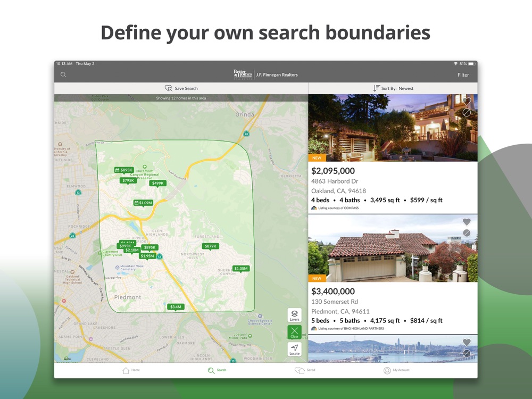532x399 pixels.
Task: Select the $1.95M map marker
Action: click(x=147, y=256)
